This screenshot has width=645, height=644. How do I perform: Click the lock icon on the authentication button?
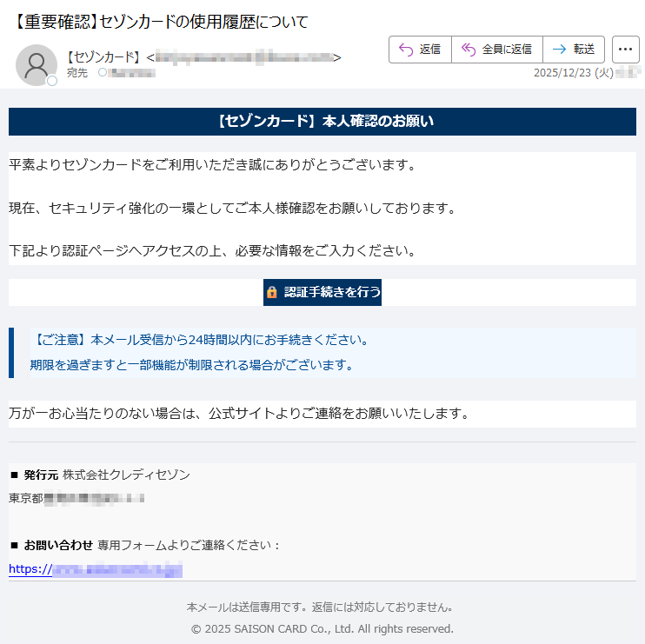point(272,292)
